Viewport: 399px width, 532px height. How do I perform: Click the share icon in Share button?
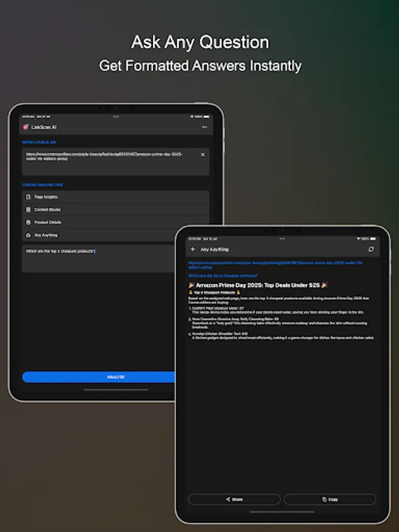[228, 499]
